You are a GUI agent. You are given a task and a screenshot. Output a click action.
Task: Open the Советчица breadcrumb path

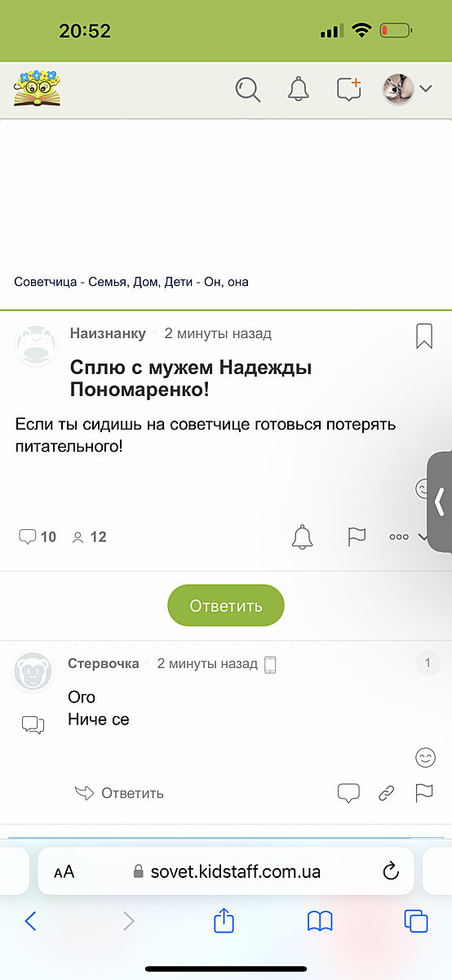point(131,282)
